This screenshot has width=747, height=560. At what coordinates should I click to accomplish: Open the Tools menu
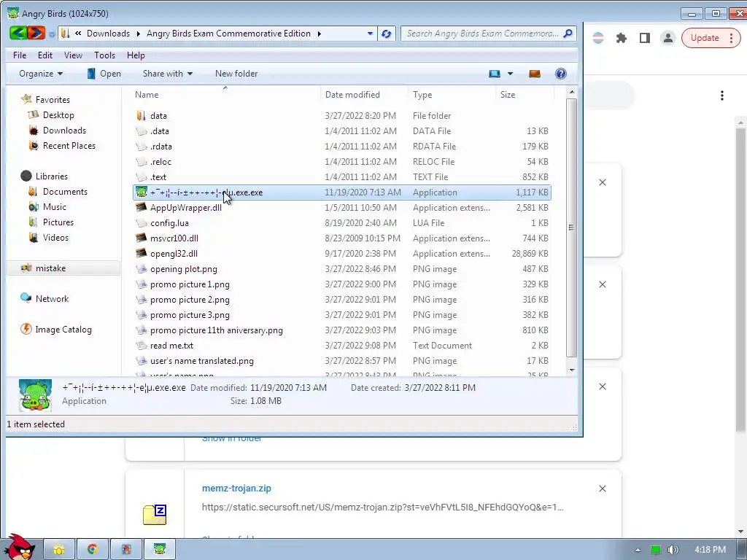click(x=104, y=55)
